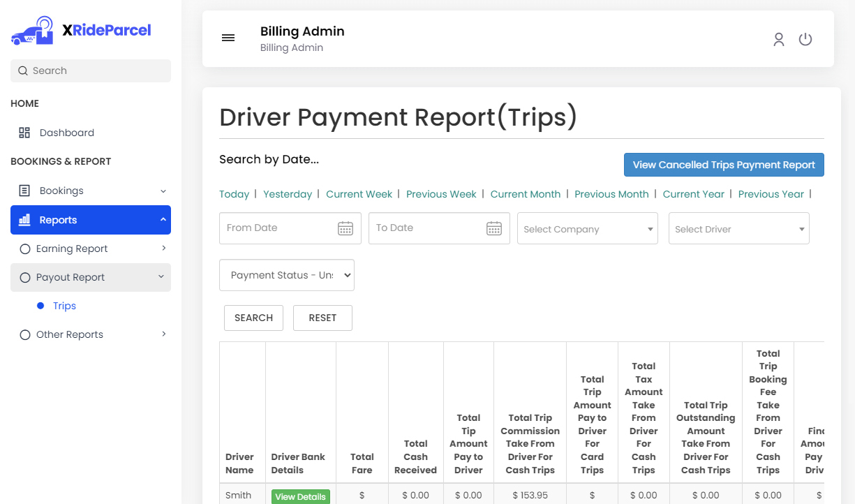
Task: Open the Select Company dropdown
Action: (587, 229)
